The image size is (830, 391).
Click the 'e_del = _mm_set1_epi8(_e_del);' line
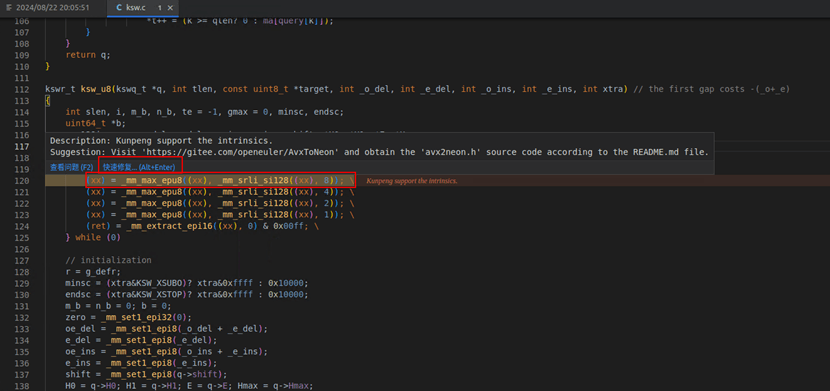pyautogui.click(x=141, y=340)
